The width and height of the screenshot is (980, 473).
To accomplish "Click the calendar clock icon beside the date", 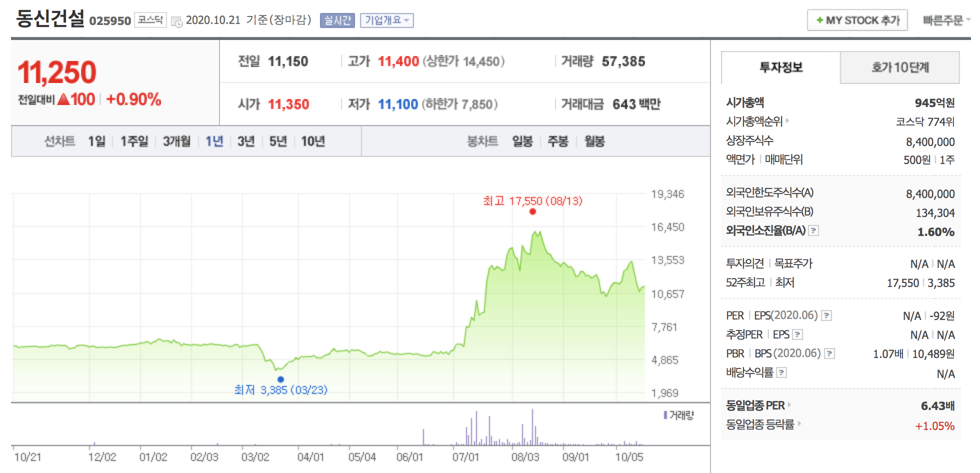I will pos(176,21).
